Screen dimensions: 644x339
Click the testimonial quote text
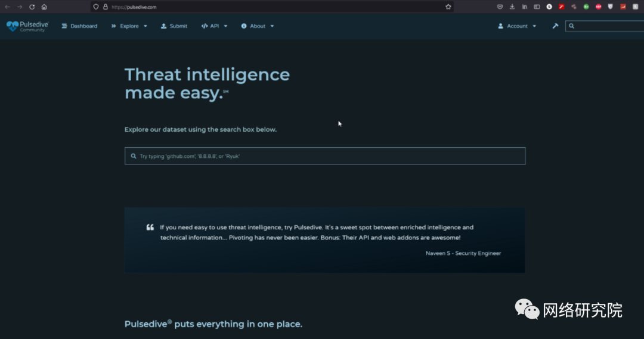click(317, 232)
